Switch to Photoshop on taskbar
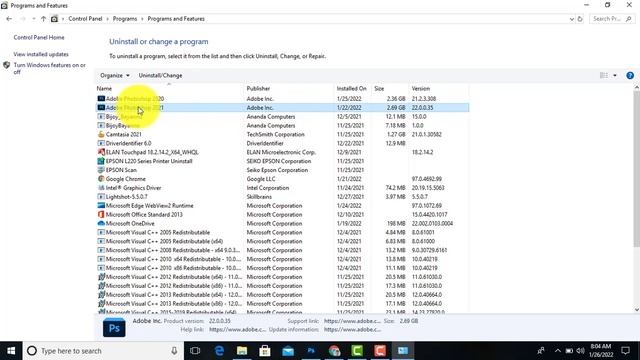Viewport: 640px width, 360px height. (311, 351)
